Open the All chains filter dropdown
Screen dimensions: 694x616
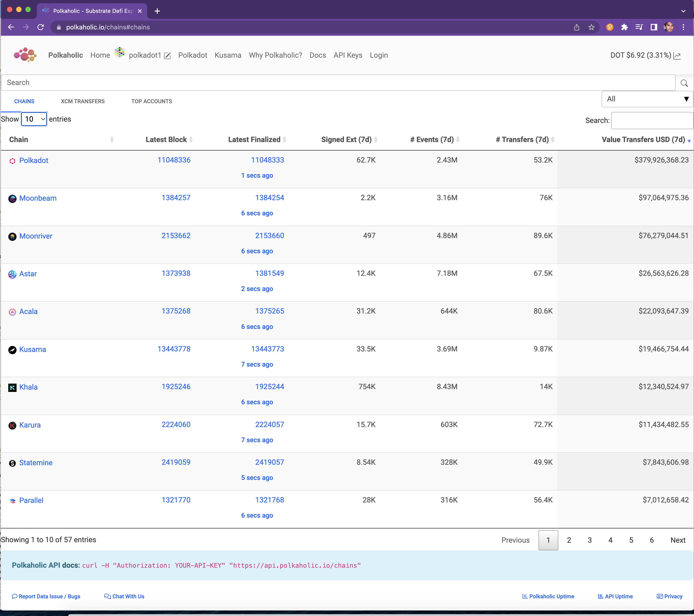point(647,99)
